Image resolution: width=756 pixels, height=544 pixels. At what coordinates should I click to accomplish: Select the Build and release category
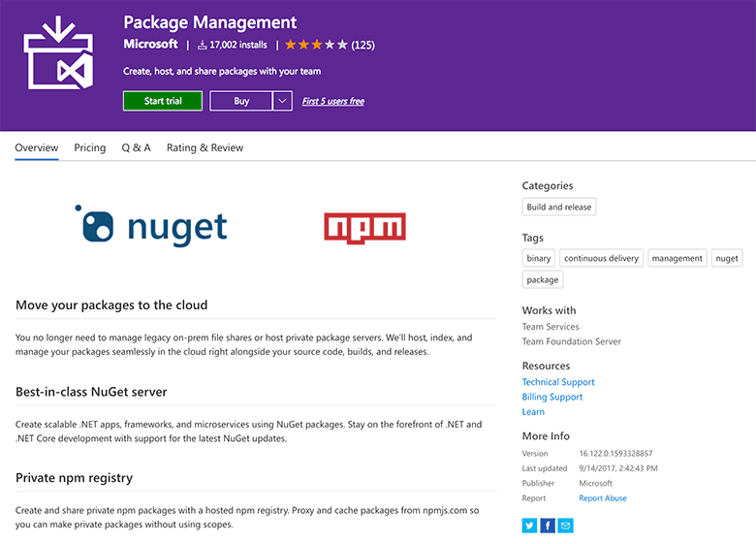558,207
